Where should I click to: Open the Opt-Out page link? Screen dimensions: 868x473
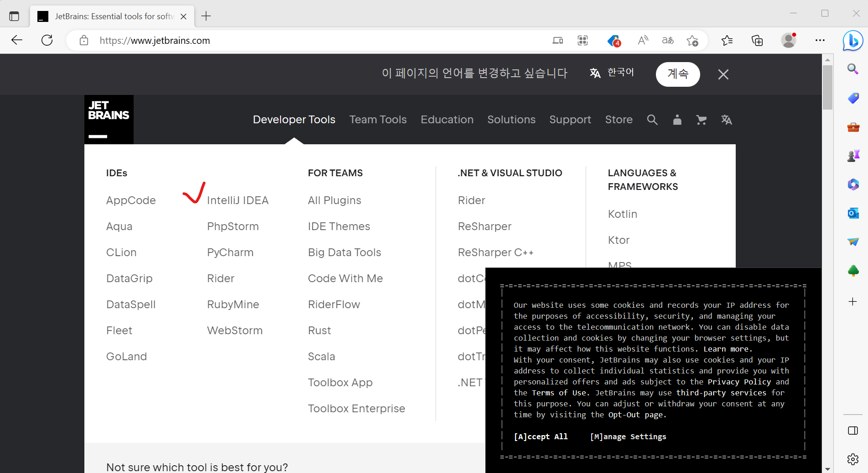(x=635, y=415)
